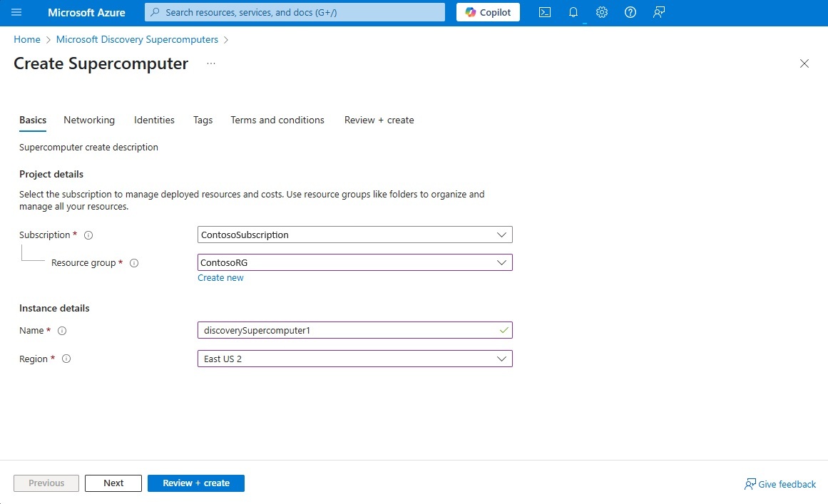Show info tooltip for Name field

[x=62, y=331]
